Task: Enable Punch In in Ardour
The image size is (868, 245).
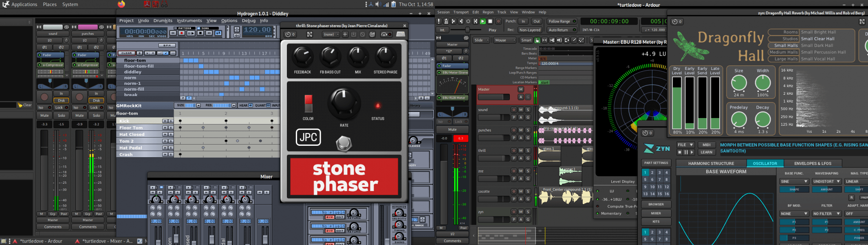Action: 523,21
